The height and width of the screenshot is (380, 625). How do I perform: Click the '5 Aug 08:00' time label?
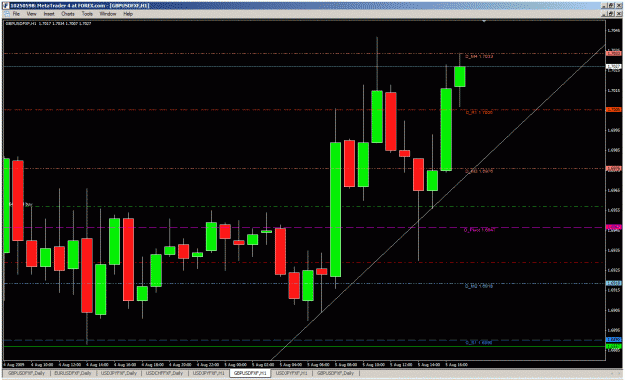click(x=346, y=364)
